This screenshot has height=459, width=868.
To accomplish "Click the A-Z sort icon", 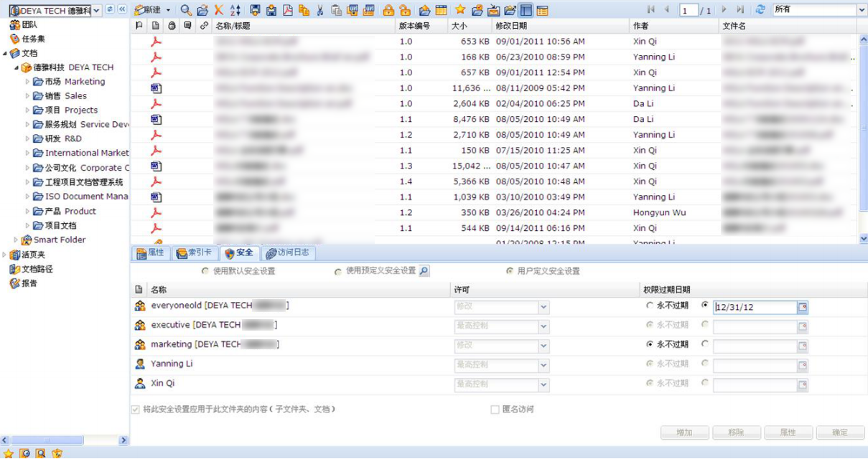I will coord(235,10).
